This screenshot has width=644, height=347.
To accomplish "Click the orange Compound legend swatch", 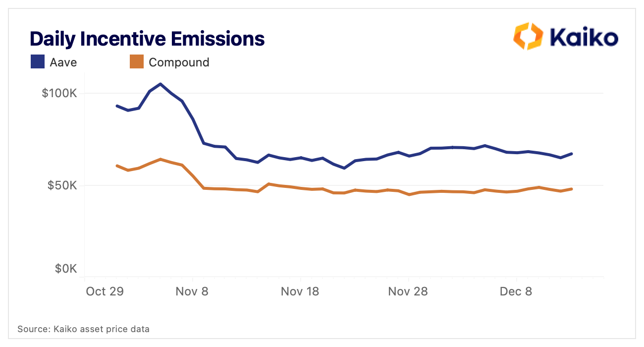I will tap(136, 62).
